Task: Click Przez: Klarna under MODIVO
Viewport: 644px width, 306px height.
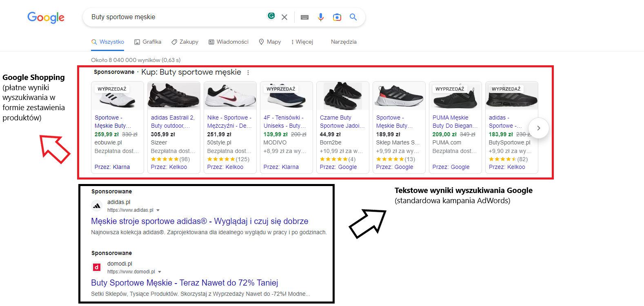Action: click(281, 167)
